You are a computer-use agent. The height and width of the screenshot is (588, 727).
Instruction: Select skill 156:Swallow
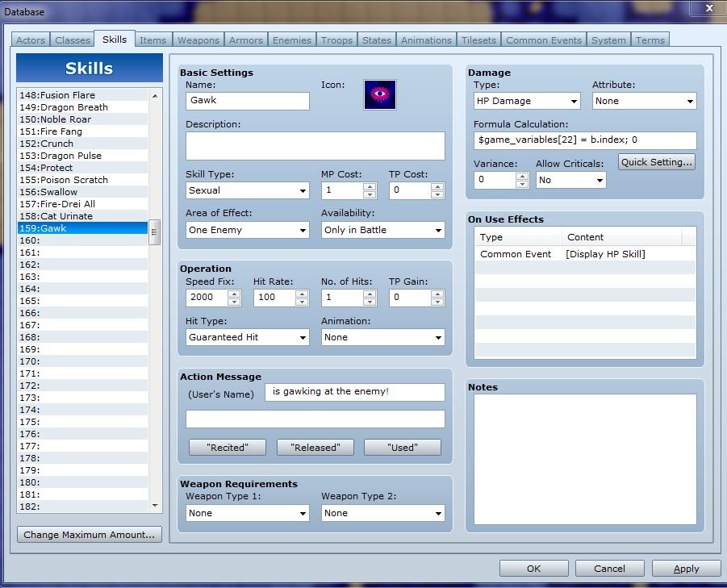coord(82,192)
